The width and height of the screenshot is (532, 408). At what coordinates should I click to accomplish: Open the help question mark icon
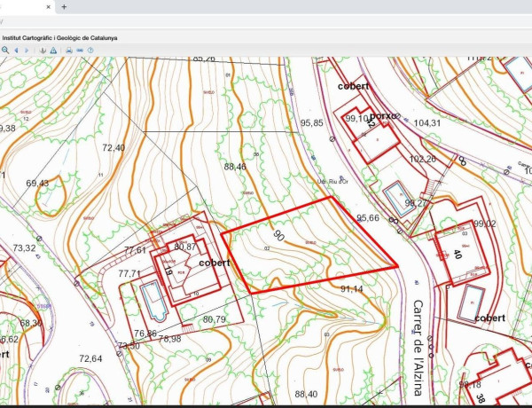pos(91,51)
